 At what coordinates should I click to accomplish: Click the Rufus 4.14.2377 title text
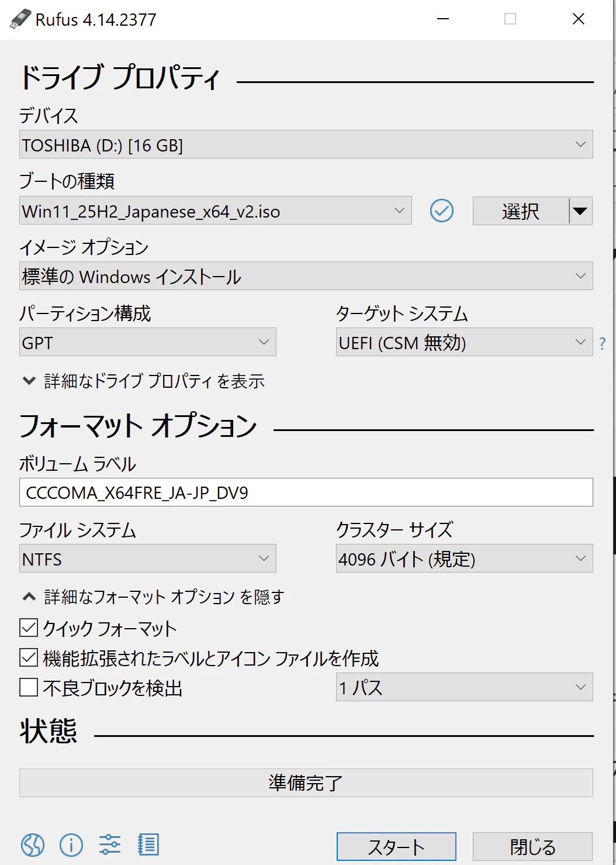96,20
